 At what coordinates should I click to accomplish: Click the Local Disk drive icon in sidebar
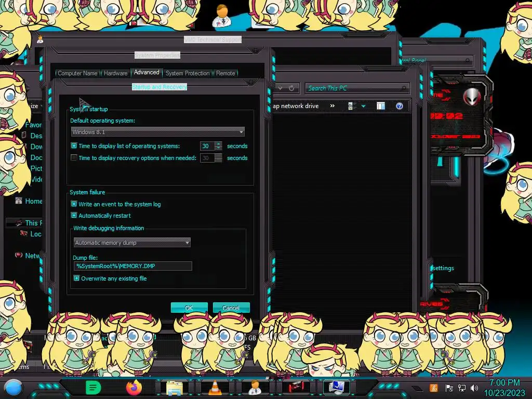[24, 233]
